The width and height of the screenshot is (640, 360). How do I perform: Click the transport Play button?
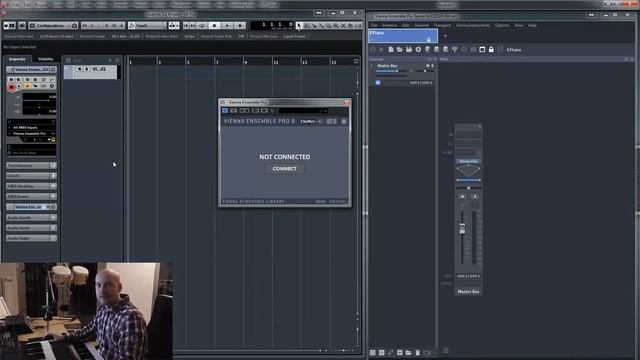[x=227, y=25]
